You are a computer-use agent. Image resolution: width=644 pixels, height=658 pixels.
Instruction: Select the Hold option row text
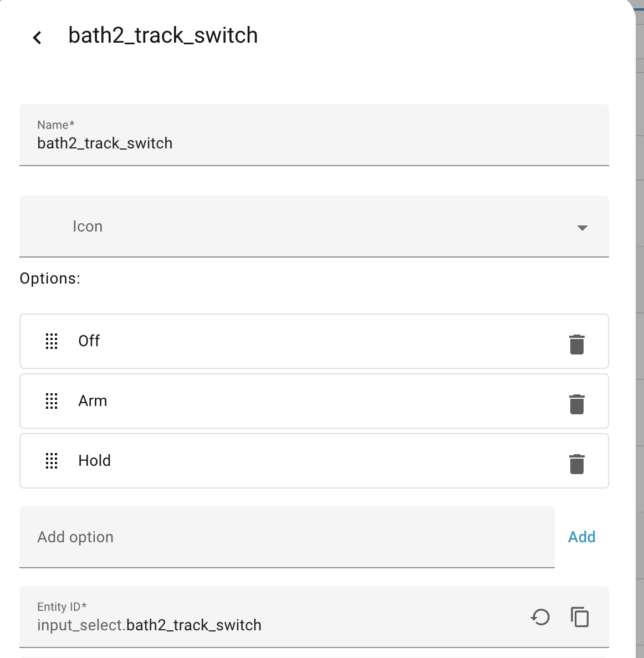[x=95, y=461]
